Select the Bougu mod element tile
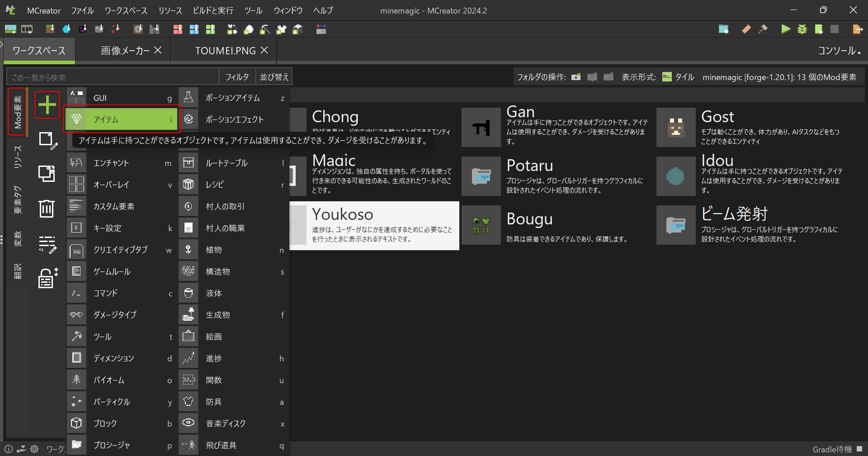 pos(557,225)
